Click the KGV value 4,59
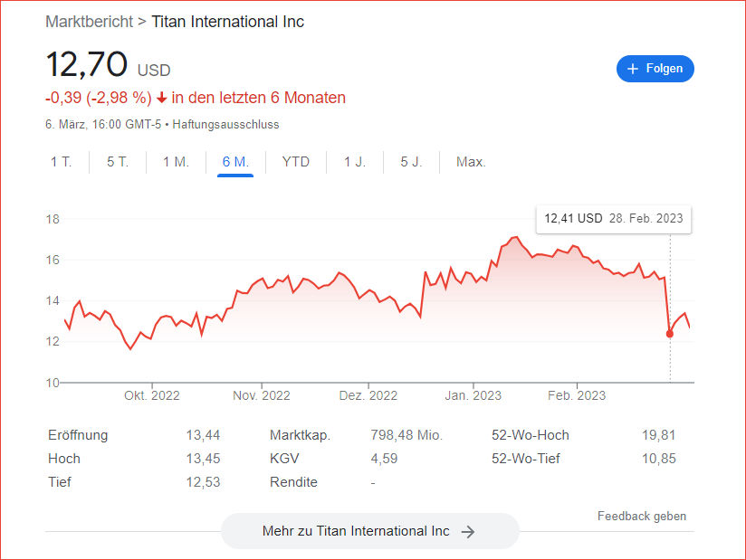 click(x=384, y=459)
